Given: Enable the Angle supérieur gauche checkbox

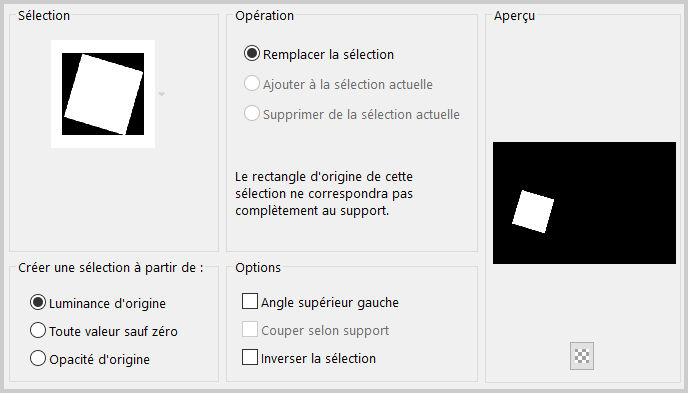Looking at the screenshot, I should [x=250, y=301].
